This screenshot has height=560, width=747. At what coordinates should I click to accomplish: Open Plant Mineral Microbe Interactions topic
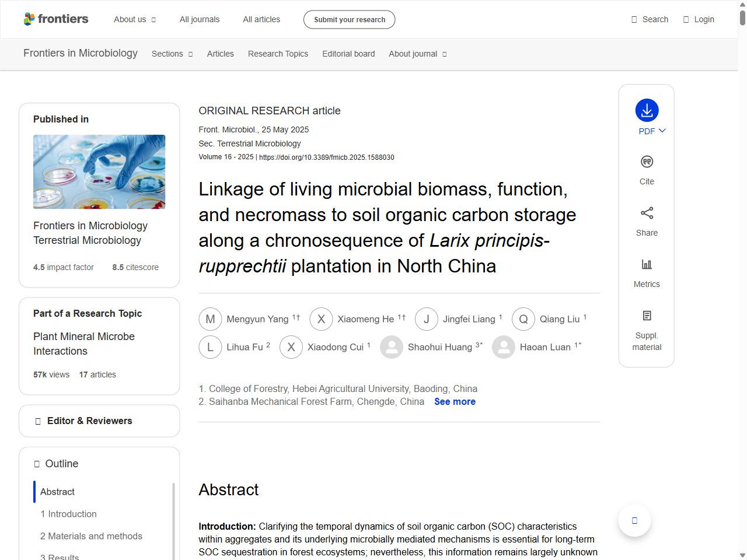point(84,344)
